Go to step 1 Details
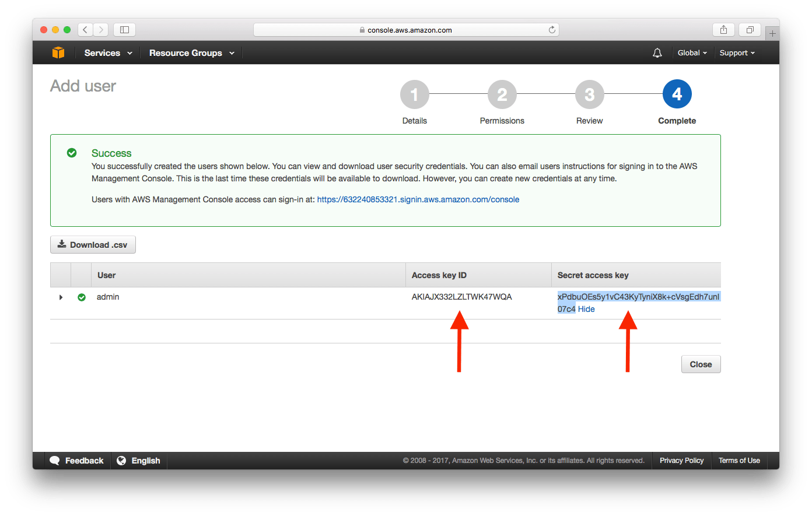812x516 pixels. point(415,94)
